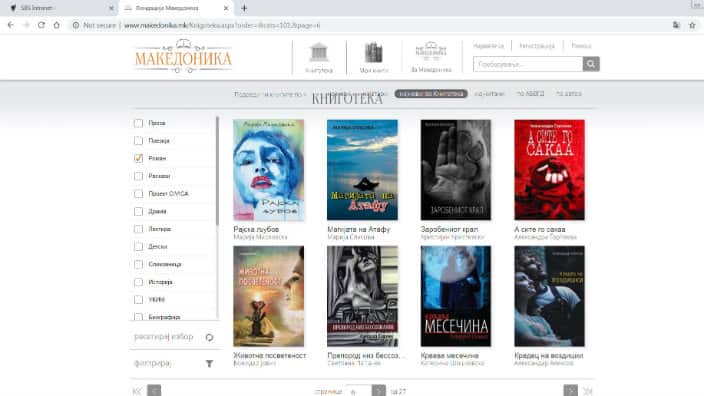Reload the page with the refresh icon
The height and width of the screenshot is (396, 704).
click(41, 25)
